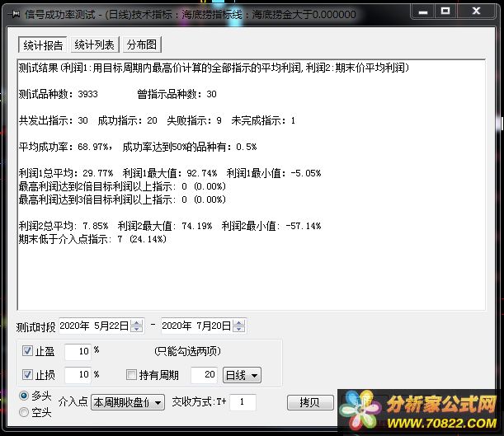
Task: Click the text 测试品种数: 3933
Action: tap(59, 94)
